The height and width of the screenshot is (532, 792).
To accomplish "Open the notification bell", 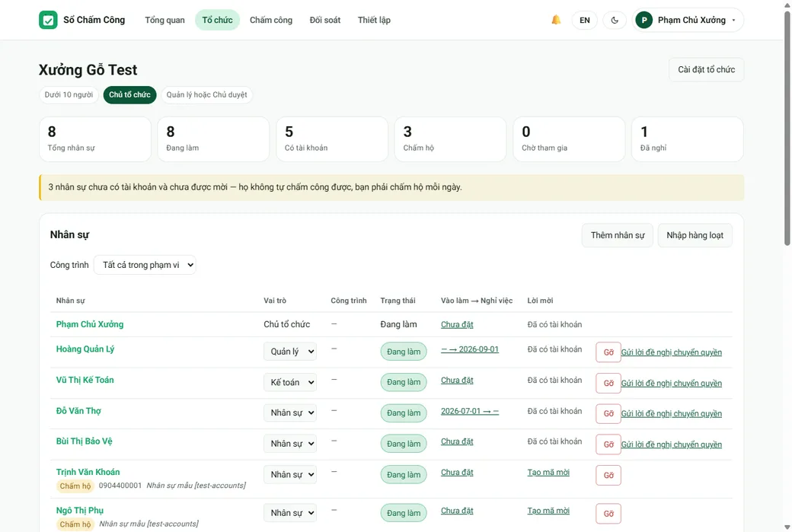I will pos(556,21).
